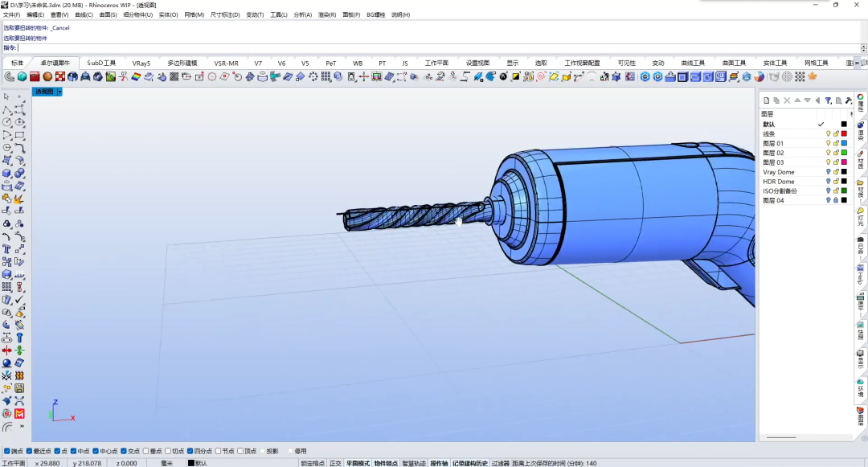Select the Vray Dome layer row

click(x=805, y=172)
